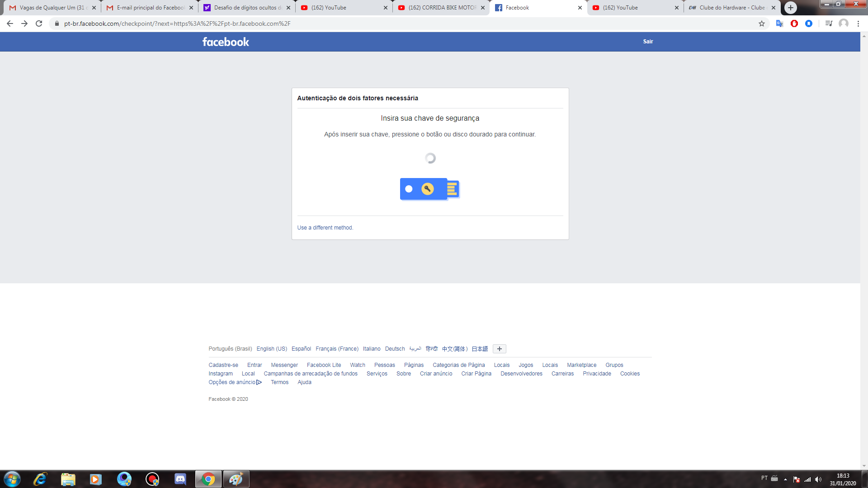
Task: Close the Facebook tab
Action: click(580, 8)
